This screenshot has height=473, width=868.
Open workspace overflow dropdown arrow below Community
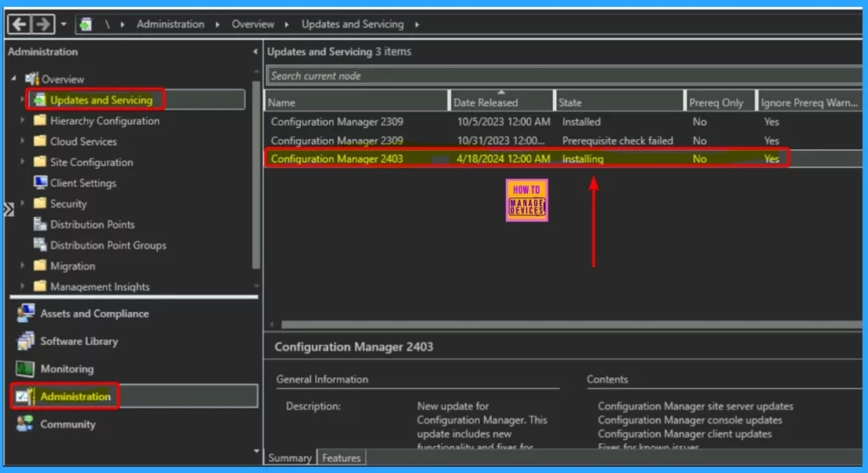256,451
